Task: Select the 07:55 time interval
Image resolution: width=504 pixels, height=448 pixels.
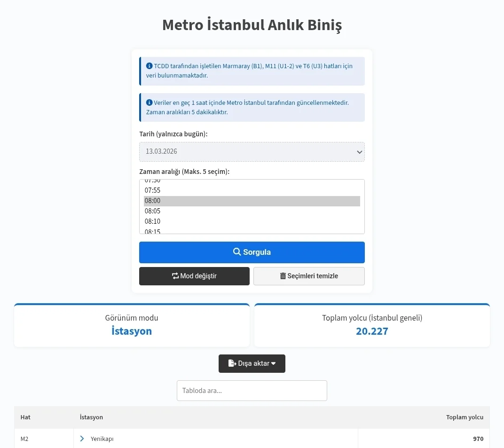Action: 153,190
